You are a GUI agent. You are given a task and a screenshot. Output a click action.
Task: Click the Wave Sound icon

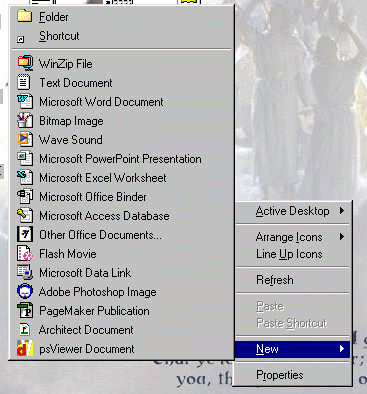[x=25, y=139]
